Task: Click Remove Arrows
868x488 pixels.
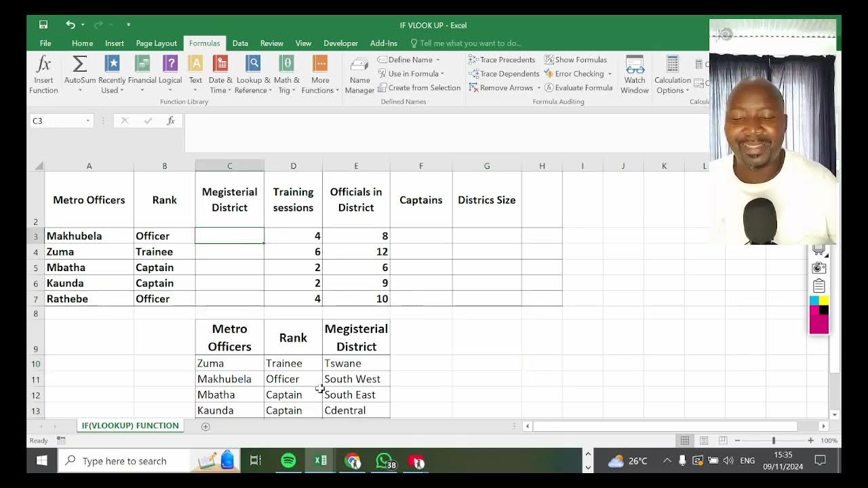Action: [501, 88]
